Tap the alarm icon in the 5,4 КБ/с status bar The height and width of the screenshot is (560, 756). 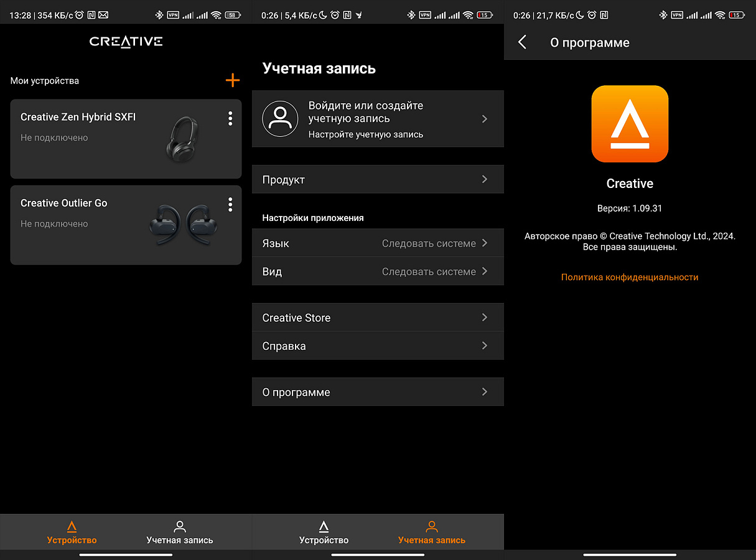click(x=335, y=15)
